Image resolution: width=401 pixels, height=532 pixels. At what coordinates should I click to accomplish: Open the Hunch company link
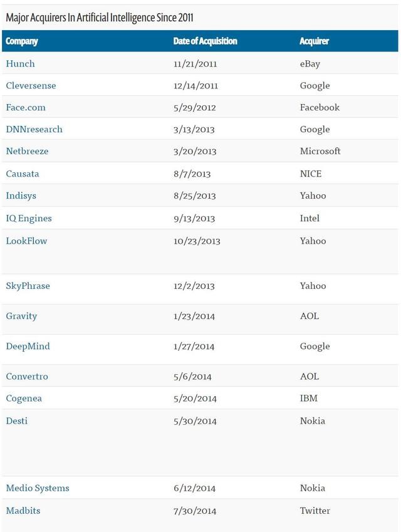click(20, 63)
